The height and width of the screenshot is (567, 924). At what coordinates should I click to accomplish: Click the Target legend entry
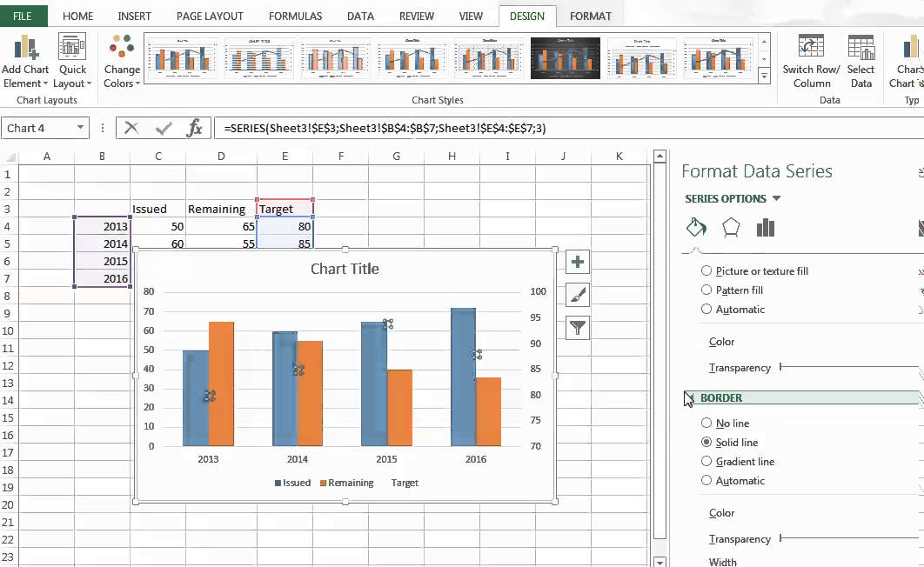tap(405, 483)
